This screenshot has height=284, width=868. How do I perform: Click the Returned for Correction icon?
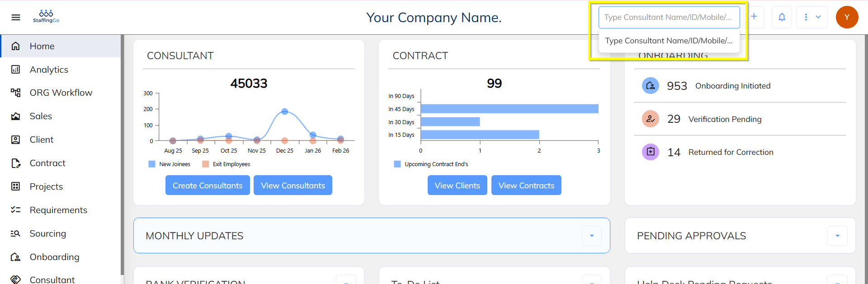[650, 152]
